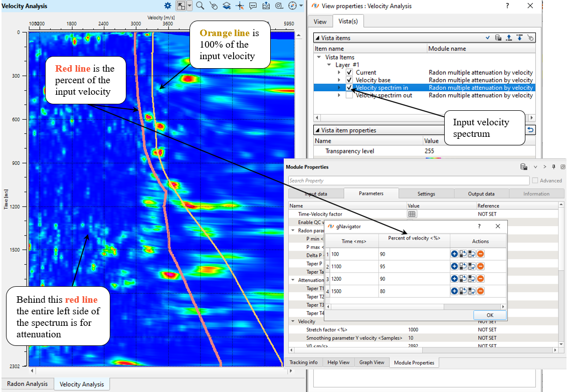Click the layers stack icon in toolbar
Viewport: 568px width, 392px height.
227,6
